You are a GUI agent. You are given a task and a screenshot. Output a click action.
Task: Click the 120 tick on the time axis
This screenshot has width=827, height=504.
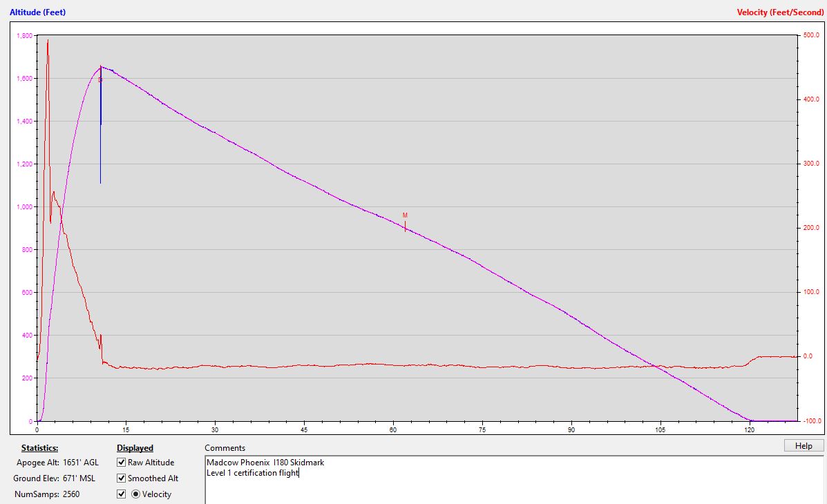pos(750,429)
